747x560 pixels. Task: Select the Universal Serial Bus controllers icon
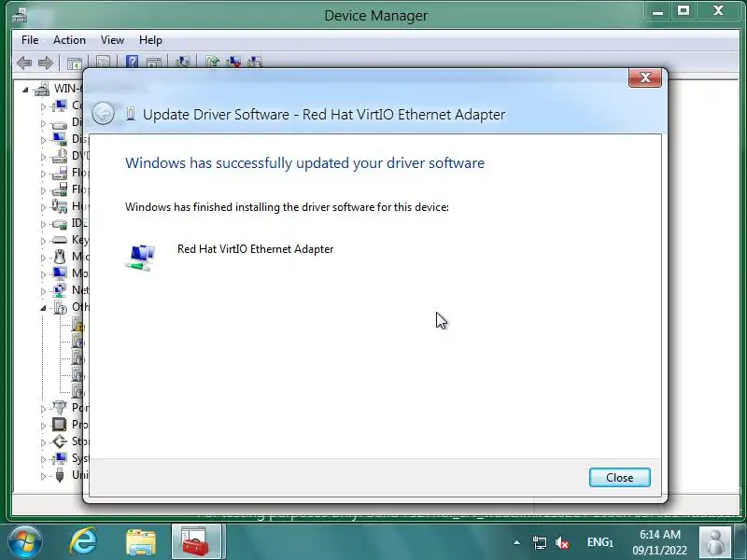[x=60, y=475]
